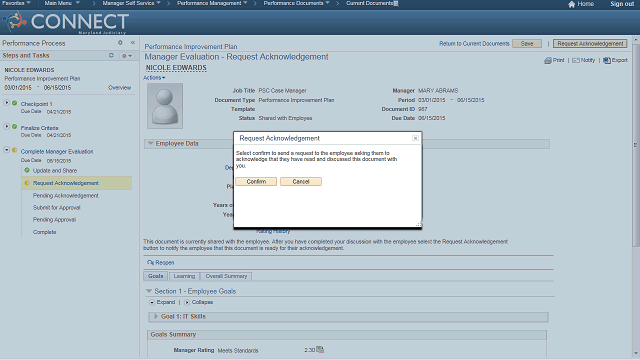Click the Notify envelope icon
640x360 pixels.
point(576,60)
